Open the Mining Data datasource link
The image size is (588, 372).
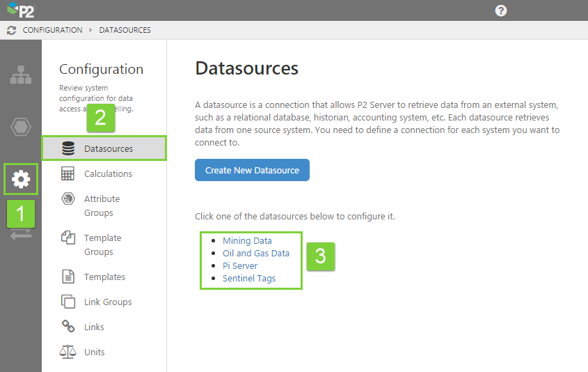pos(247,241)
